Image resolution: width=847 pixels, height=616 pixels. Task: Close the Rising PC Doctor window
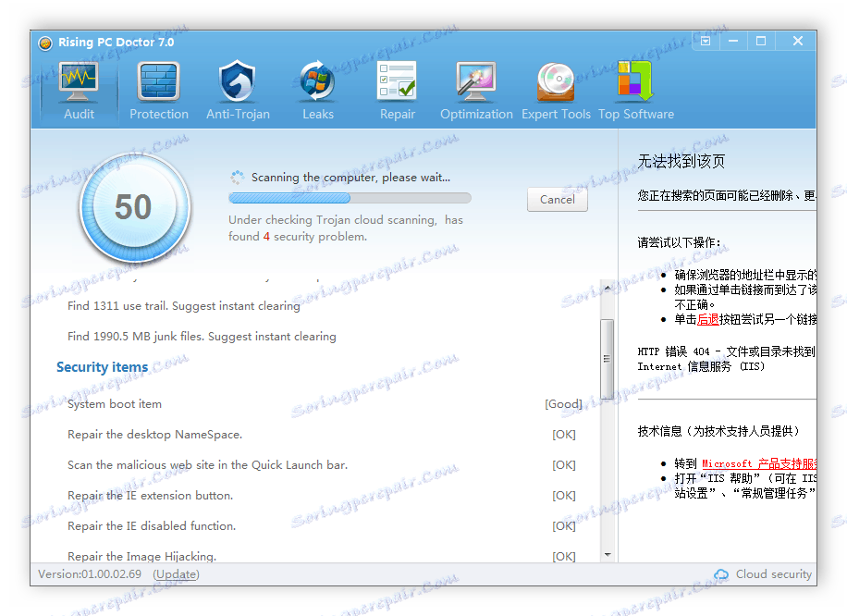(797, 41)
